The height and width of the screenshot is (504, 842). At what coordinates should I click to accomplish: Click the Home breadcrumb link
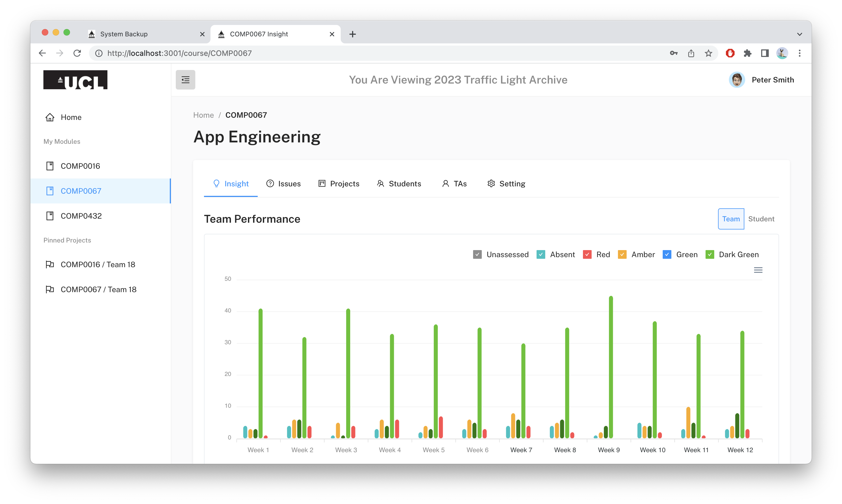pos(203,115)
